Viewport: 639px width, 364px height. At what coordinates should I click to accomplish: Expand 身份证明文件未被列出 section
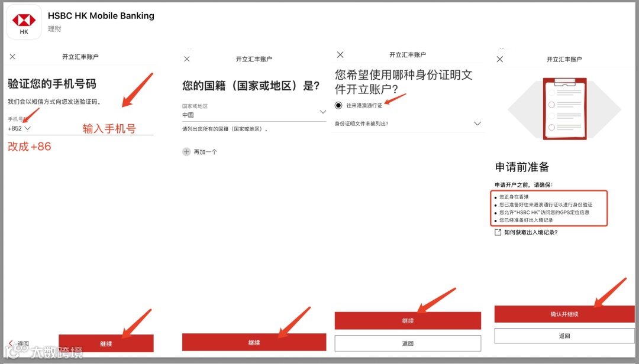pyautogui.click(x=408, y=123)
